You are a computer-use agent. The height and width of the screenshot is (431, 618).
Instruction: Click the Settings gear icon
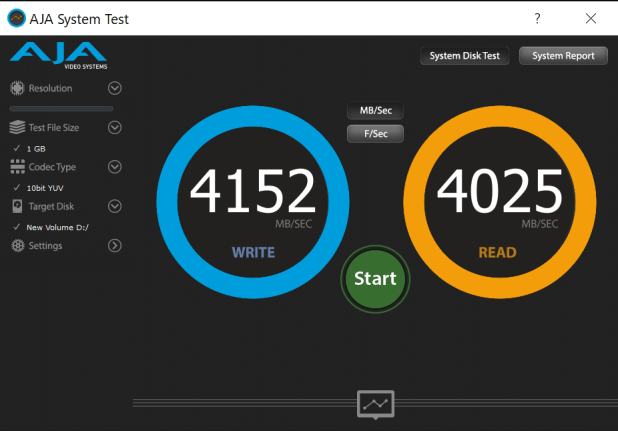point(17,245)
